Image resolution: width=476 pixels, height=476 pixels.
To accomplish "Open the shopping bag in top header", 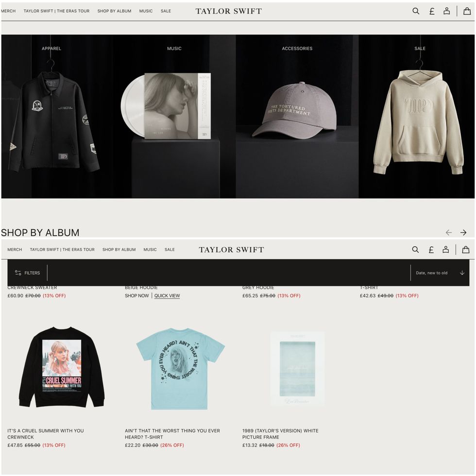I will 467,11.
